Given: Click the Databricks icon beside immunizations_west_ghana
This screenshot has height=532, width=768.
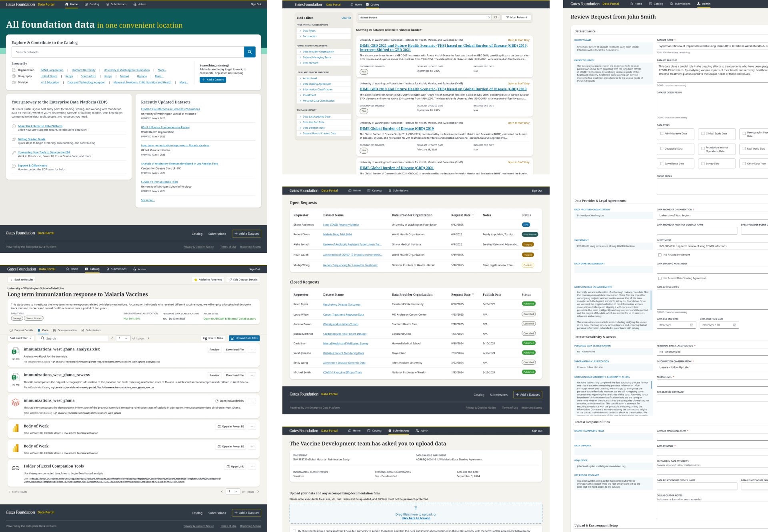Looking at the screenshot, I should (x=16, y=402).
